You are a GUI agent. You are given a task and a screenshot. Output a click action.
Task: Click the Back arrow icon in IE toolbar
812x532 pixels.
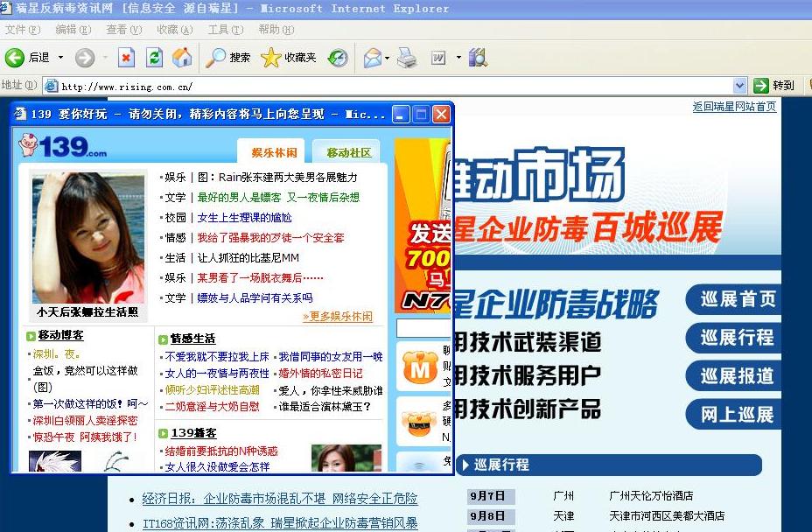point(15,58)
